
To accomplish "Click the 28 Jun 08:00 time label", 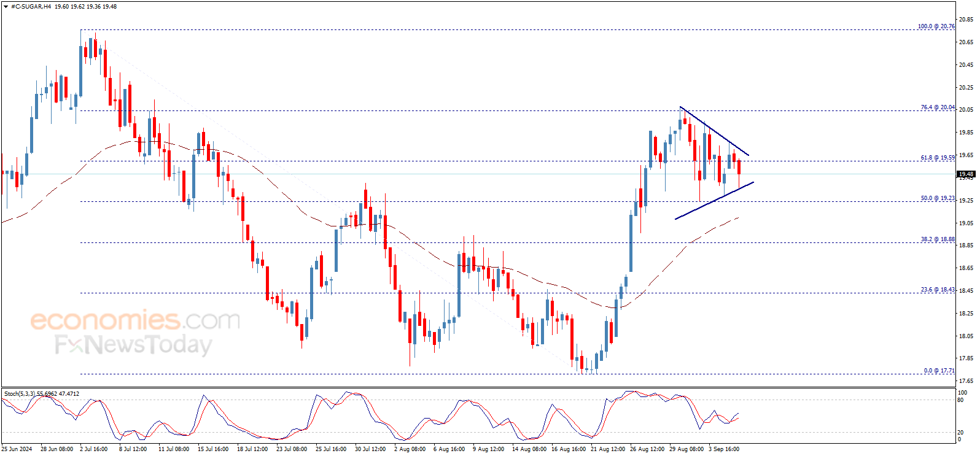I will coord(56,449).
